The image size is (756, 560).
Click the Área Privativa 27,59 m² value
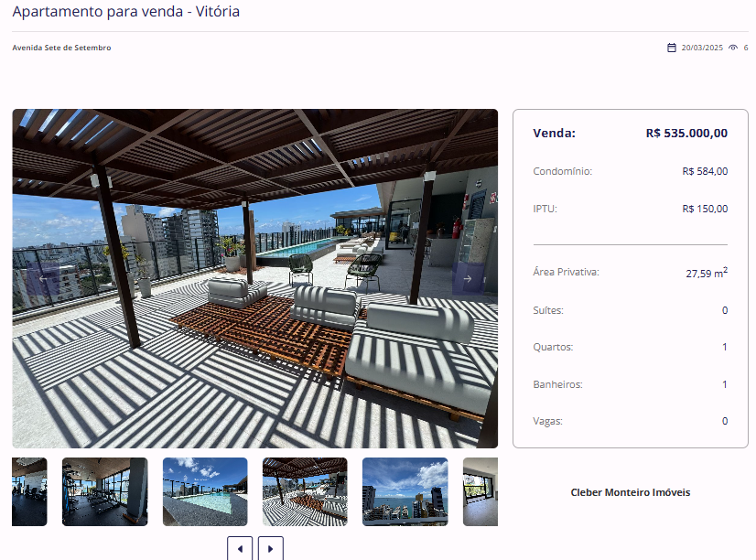[x=707, y=273]
